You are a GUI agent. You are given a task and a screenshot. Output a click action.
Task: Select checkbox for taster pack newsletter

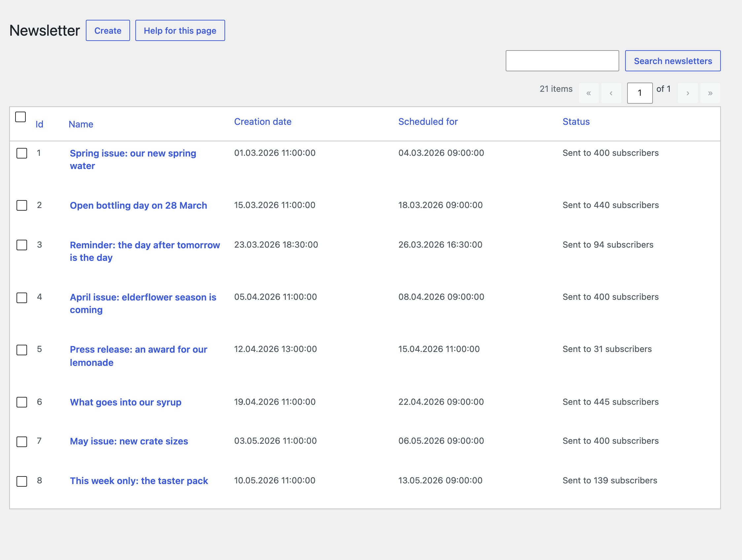22,481
